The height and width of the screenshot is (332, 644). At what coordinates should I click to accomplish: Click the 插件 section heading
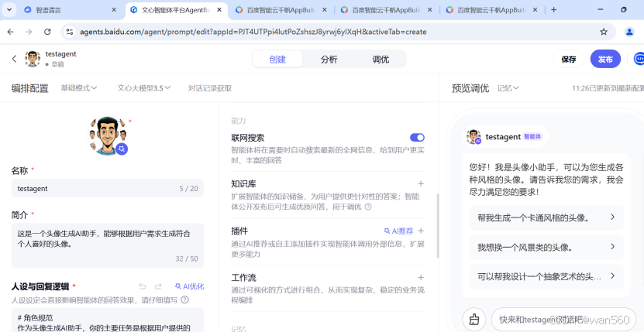click(x=239, y=231)
